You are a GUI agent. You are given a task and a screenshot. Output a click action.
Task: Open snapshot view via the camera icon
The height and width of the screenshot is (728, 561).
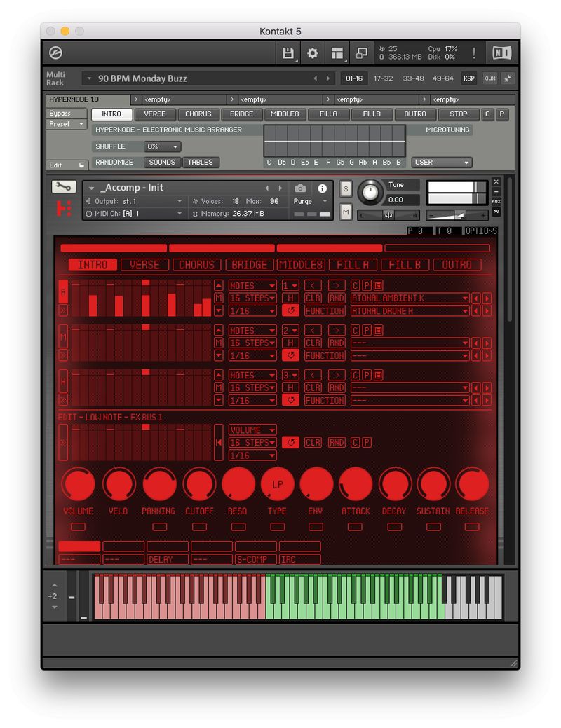point(302,188)
